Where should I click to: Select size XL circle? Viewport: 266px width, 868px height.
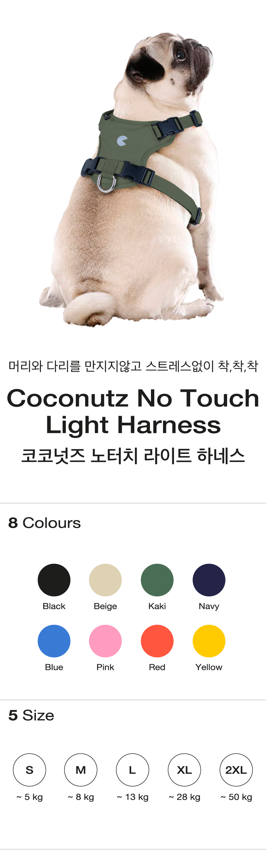point(184,770)
